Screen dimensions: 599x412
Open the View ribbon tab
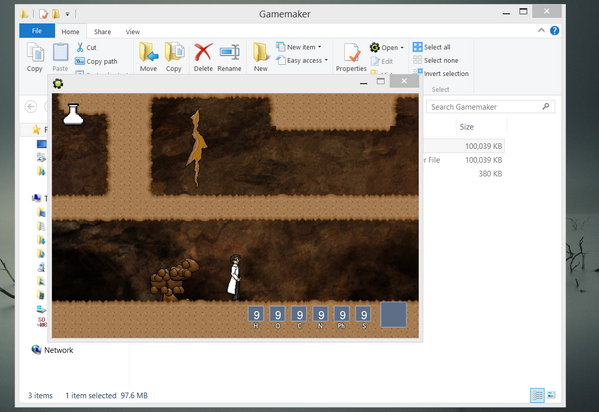click(x=133, y=32)
